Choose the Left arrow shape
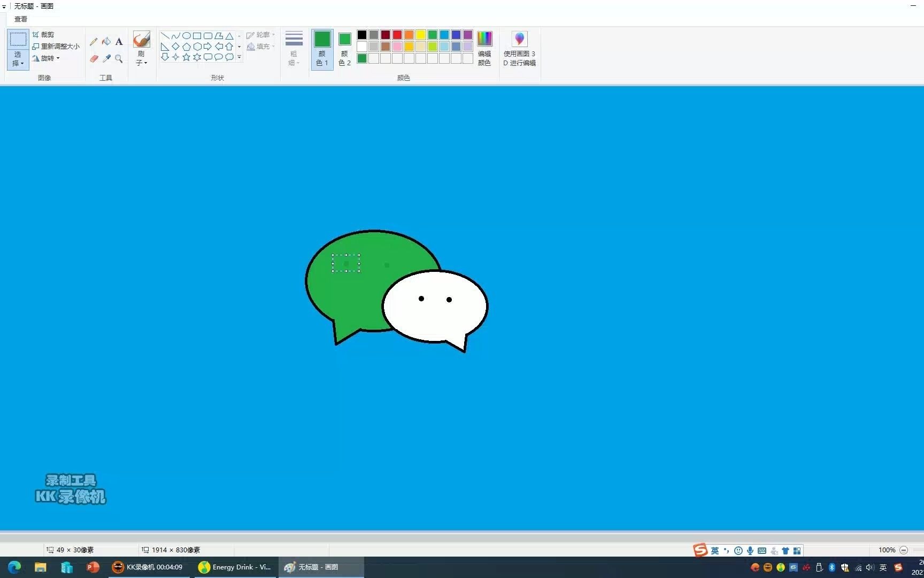The height and width of the screenshot is (578, 924). pyautogui.click(x=218, y=47)
